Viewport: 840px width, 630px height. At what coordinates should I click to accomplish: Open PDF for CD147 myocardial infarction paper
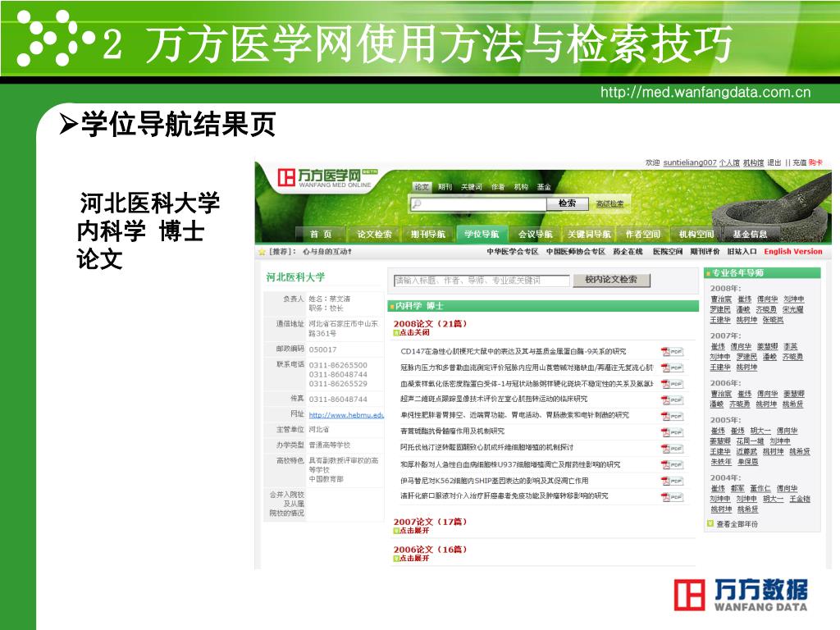click(672, 351)
